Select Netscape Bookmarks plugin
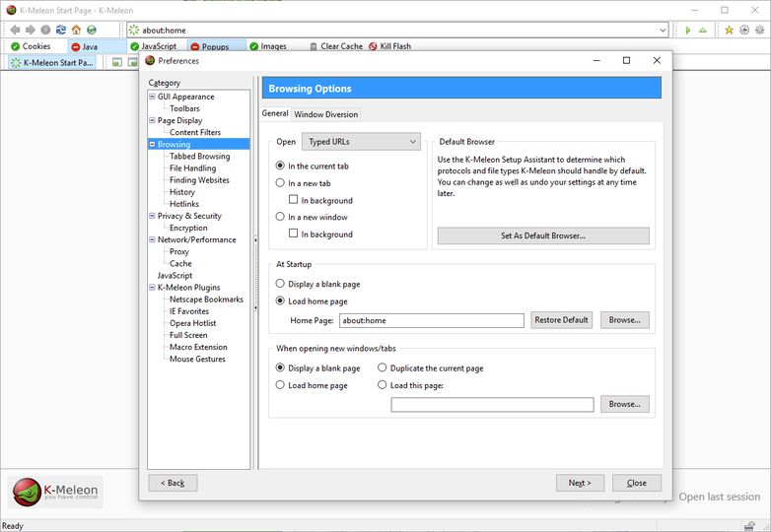This screenshot has width=771, height=532. pos(206,299)
